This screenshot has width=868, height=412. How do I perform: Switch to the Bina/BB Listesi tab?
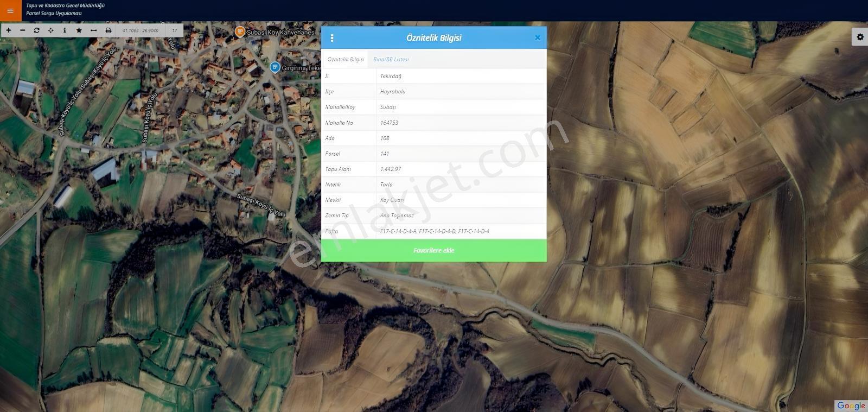pos(391,59)
